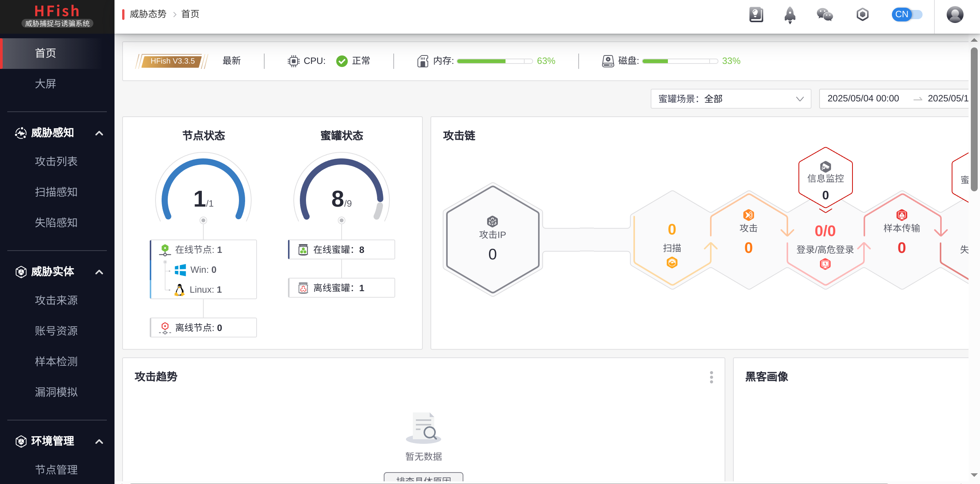Collapse the 环境管理 sidebar section
The height and width of the screenshot is (484, 980).
click(x=99, y=442)
